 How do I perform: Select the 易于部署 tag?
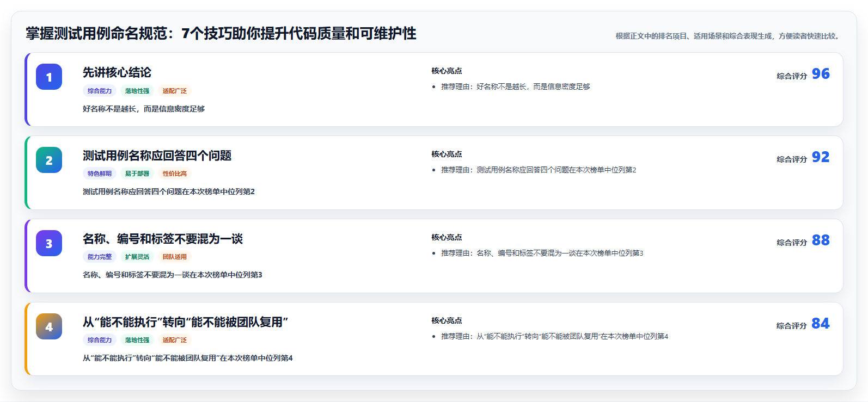coord(137,174)
